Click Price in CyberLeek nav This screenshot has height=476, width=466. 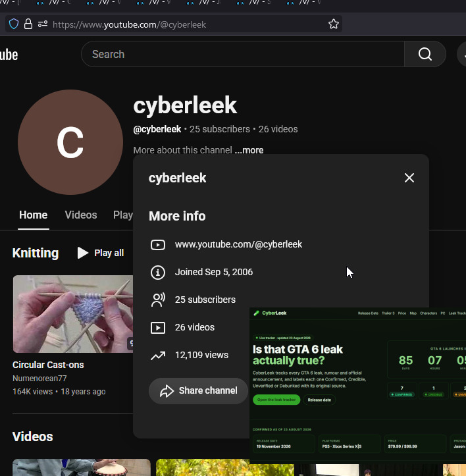click(x=402, y=313)
